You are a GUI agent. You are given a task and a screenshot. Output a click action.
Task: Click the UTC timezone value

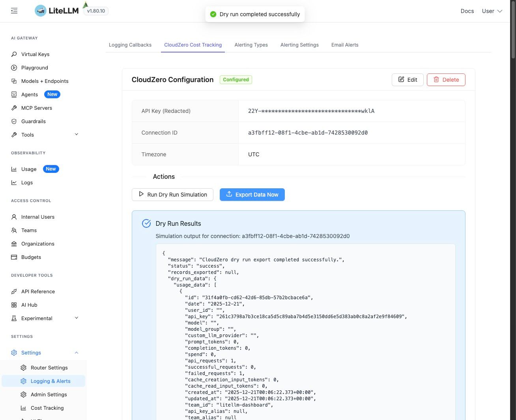pyautogui.click(x=254, y=154)
